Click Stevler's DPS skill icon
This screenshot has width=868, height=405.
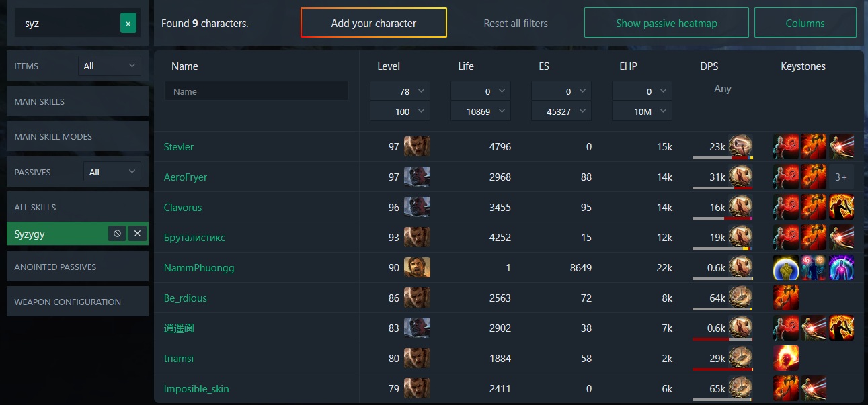(740, 146)
